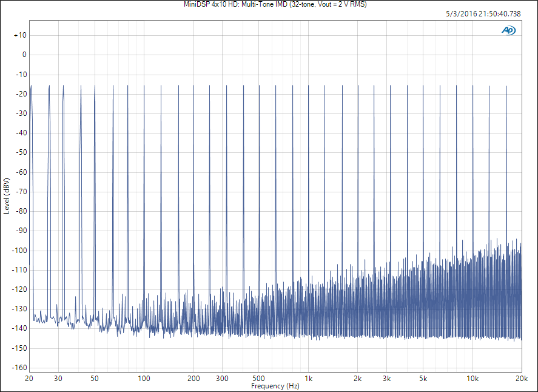Click the 20 Hz frequency axis label
The width and height of the screenshot is (538, 392).
[x=29, y=378]
